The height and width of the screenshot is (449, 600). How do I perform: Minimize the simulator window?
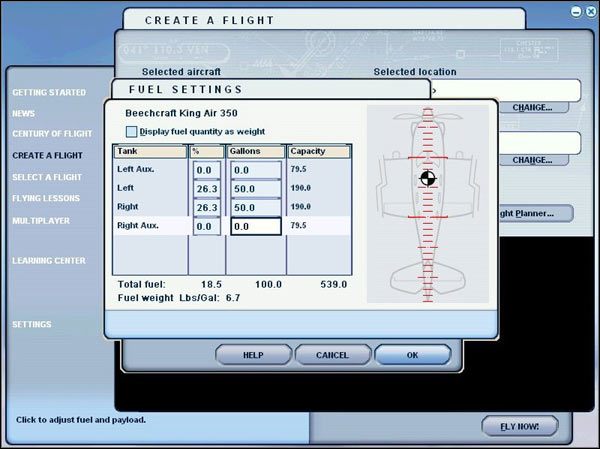coord(576,11)
